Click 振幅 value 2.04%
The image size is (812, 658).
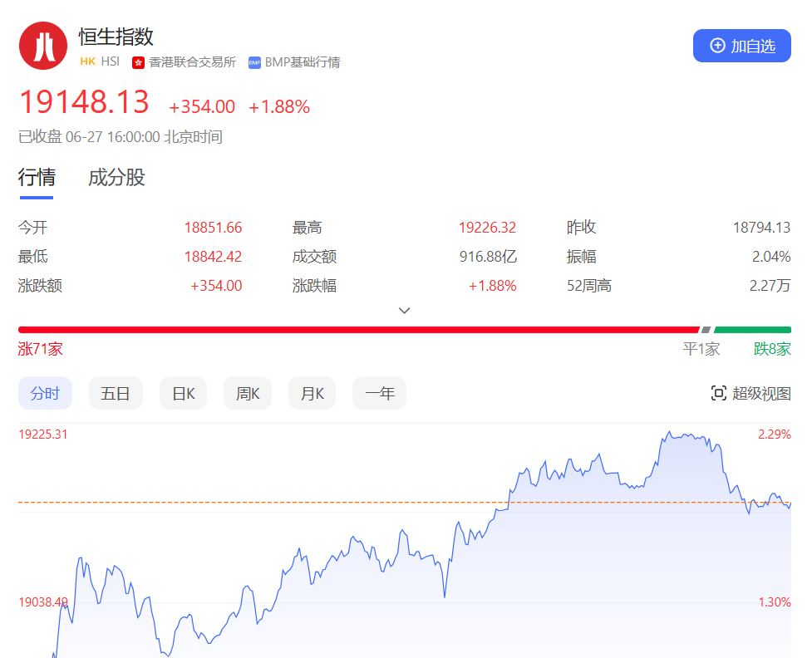771,256
